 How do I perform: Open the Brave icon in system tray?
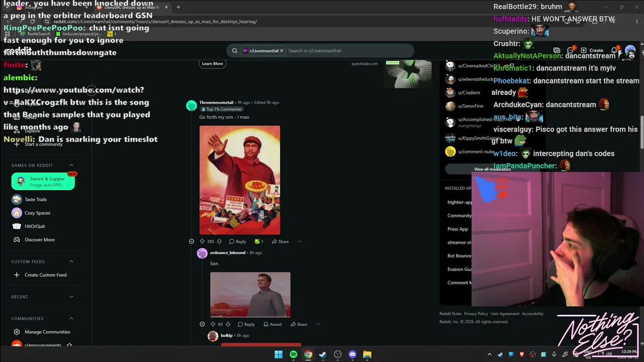(x=522, y=354)
